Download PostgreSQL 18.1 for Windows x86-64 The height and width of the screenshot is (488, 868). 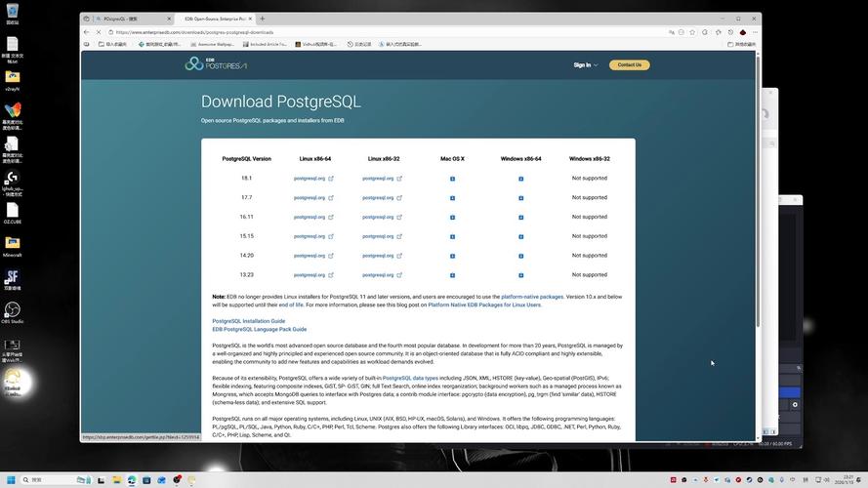(520, 179)
